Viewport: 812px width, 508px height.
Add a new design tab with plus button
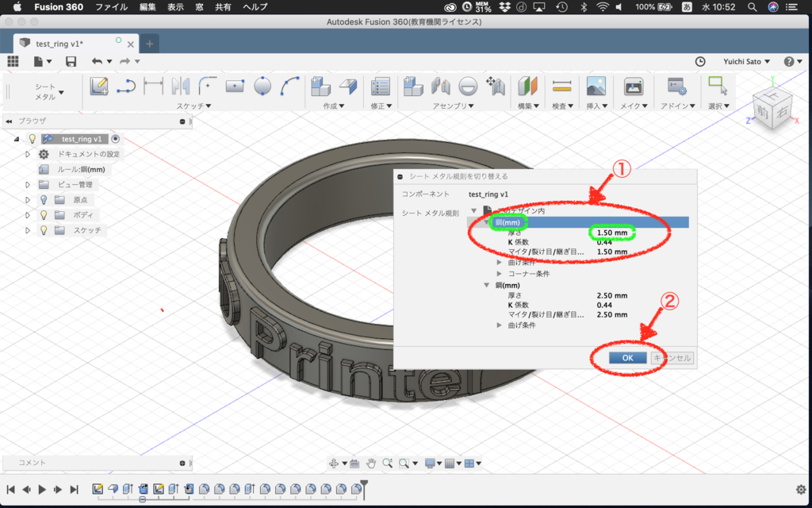click(150, 44)
